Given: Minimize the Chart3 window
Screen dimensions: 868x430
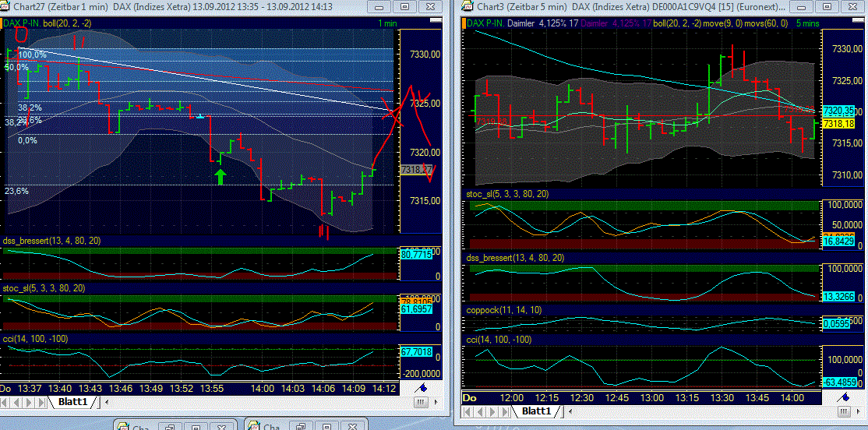Looking at the screenshot, I should tap(803, 7).
